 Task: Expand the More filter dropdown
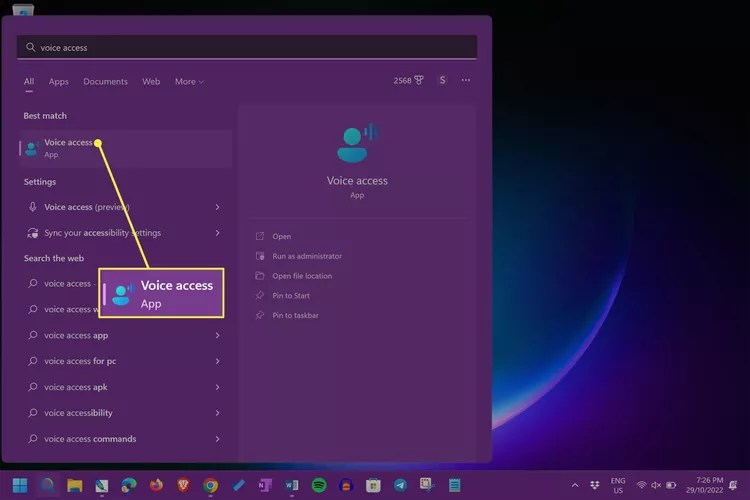coord(189,82)
